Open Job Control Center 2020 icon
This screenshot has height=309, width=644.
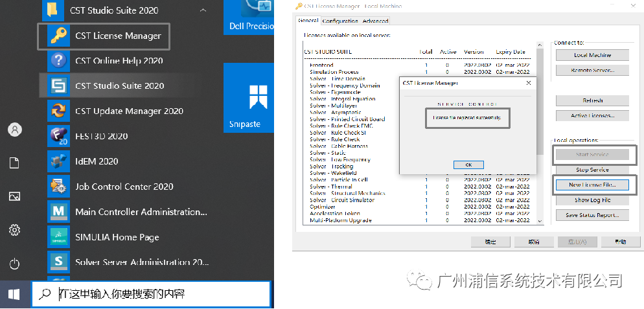pos(58,187)
